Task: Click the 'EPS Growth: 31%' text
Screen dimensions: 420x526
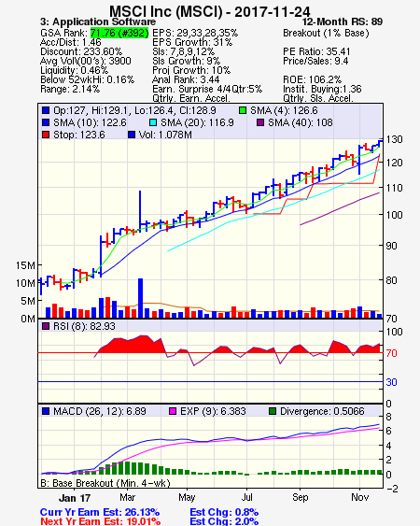Action: [x=192, y=42]
